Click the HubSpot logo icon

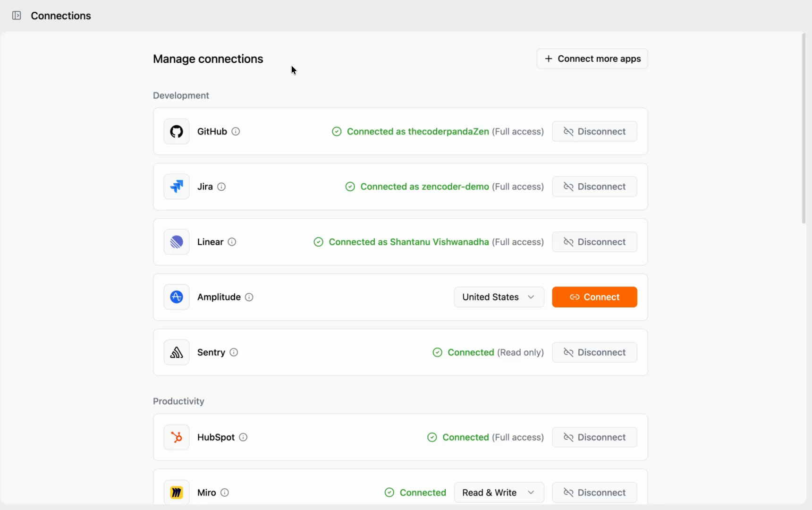[177, 437]
